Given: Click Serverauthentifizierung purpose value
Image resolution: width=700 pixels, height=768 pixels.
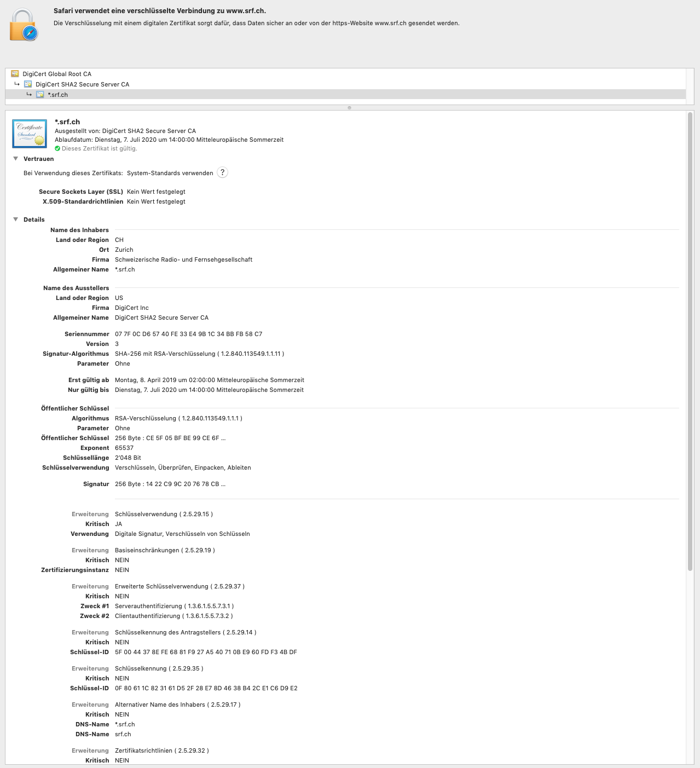Looking at the screenshot, I should pyautogui.click(x=174, y=606).
